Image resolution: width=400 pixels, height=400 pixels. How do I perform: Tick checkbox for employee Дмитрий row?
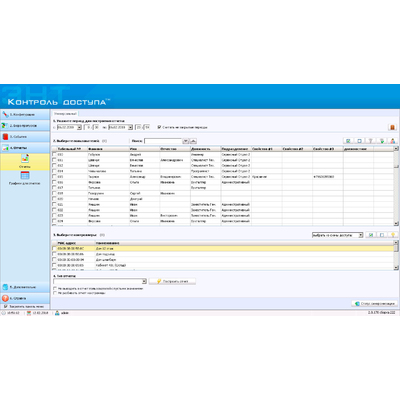point(54,199)
